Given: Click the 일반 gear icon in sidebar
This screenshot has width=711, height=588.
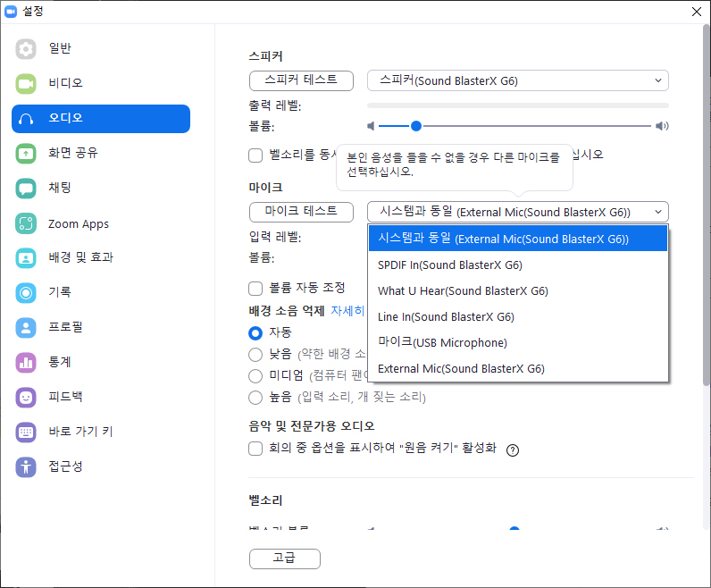Looking at the screenshot, I should [26, 48].
